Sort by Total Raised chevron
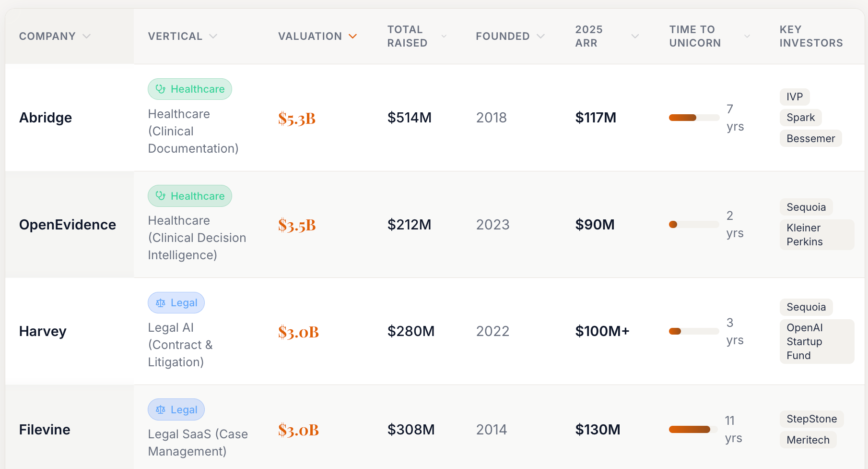The width and height of the screenshot is (868, 469). click(444, 36)
